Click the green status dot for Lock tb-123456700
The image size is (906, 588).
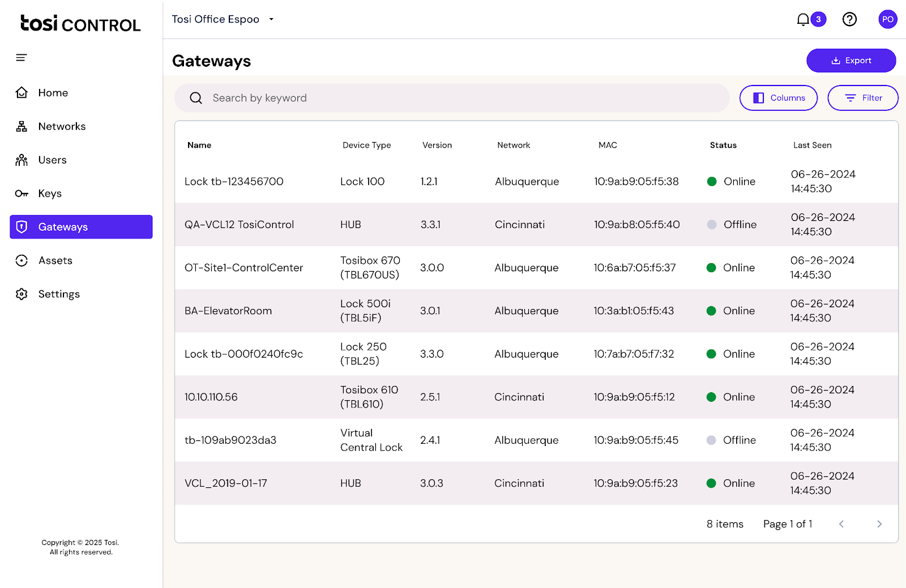pos(712,182)
